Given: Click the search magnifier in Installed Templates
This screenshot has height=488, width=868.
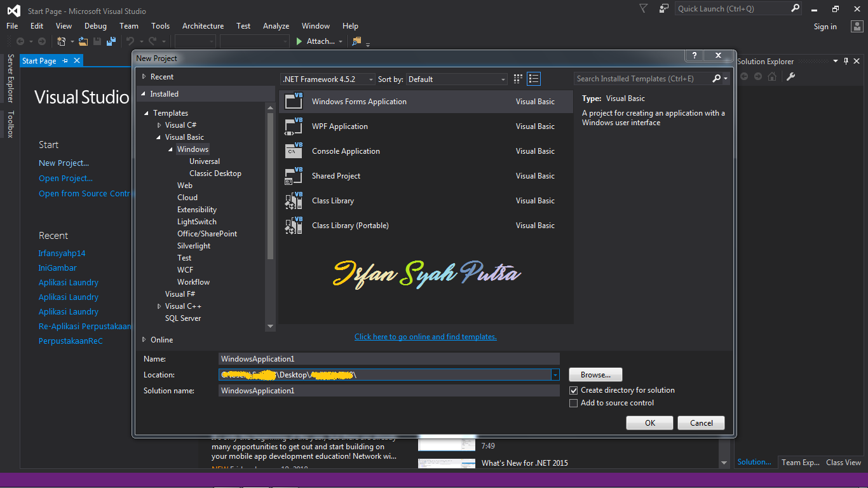Looking at the screenshot, I should coord(717,79).
